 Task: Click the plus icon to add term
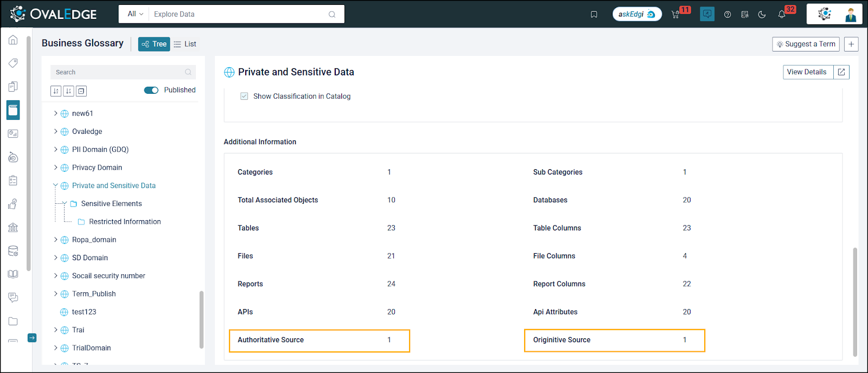tap(851, 44)
